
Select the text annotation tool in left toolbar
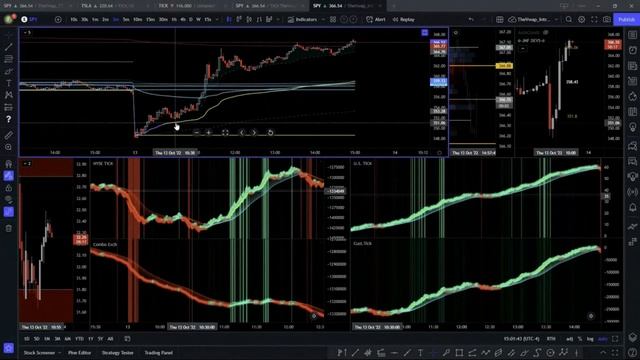[9, 83]
